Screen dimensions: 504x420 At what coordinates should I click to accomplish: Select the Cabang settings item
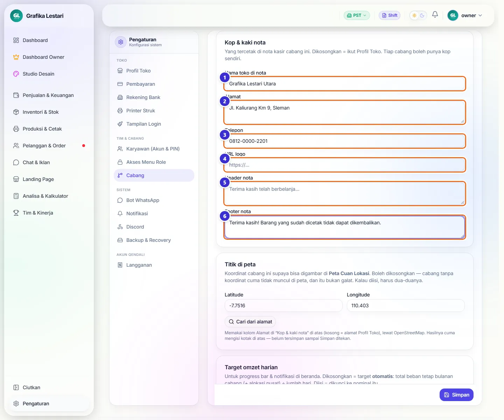click(154, 175)
